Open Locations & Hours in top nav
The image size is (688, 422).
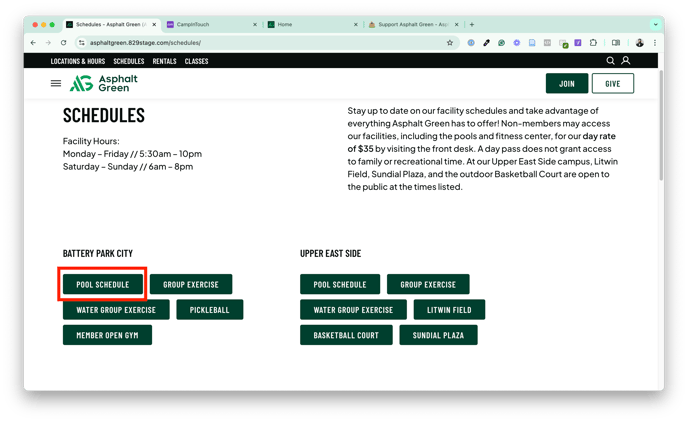click(78, 61)
